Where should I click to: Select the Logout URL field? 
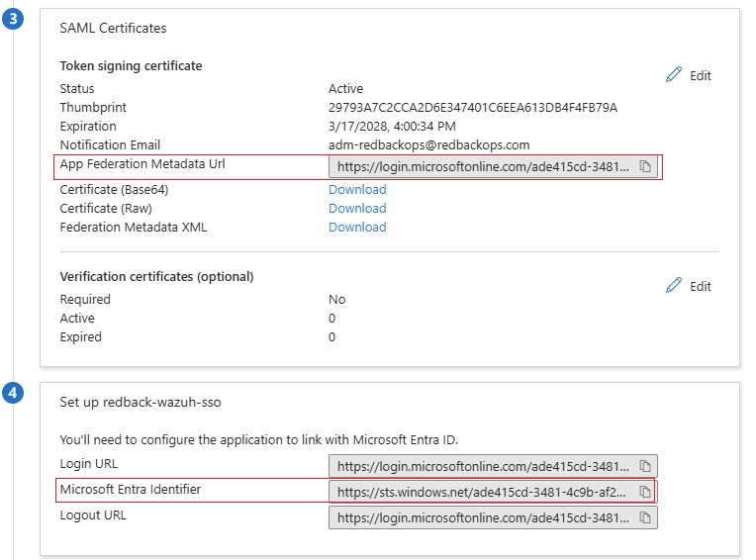(493, 517)
